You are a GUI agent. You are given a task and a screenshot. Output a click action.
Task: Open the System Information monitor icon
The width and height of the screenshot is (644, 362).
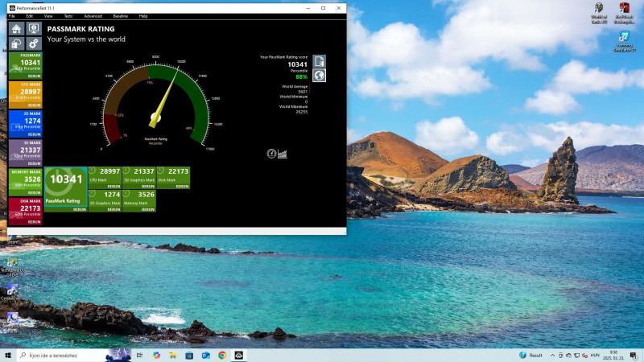(34, 28)
